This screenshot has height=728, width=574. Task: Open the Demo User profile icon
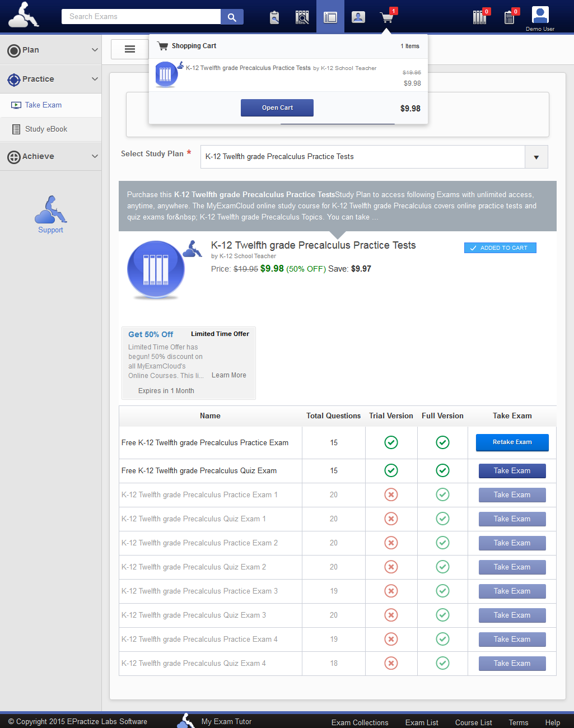point(540,15)
